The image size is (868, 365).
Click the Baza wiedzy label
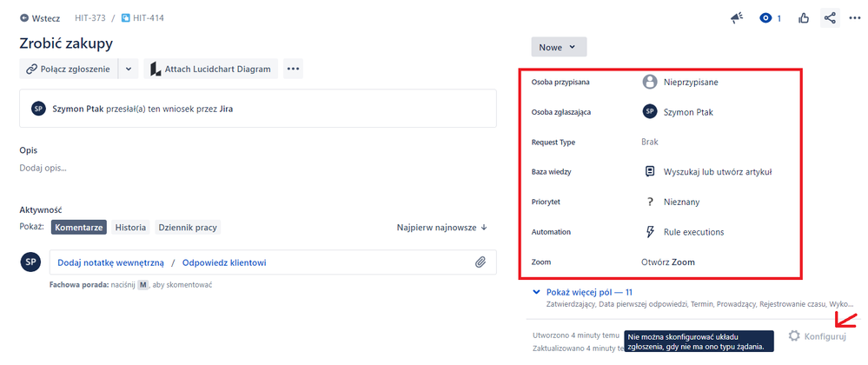pos(552,172)
